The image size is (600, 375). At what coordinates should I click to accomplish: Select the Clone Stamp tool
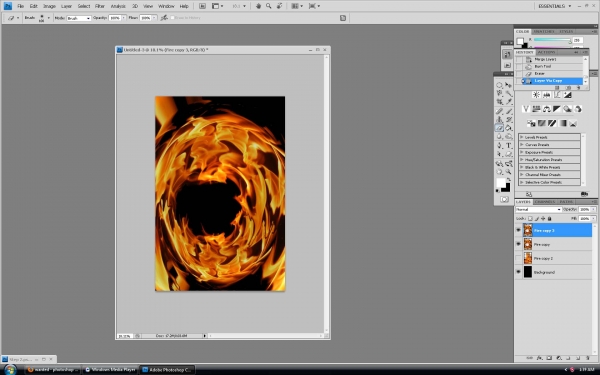499,120
